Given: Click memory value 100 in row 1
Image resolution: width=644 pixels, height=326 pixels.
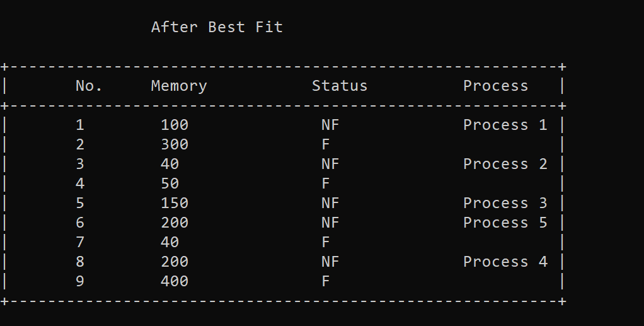Looking at the screenshot, I should [x=175, y=125].
